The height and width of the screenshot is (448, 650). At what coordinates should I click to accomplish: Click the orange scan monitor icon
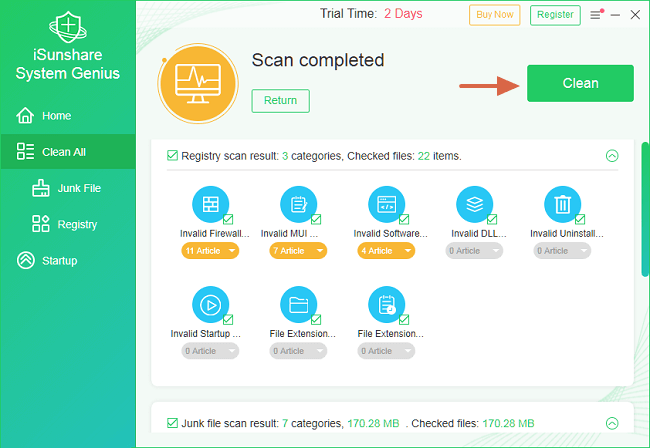point(198,83)
